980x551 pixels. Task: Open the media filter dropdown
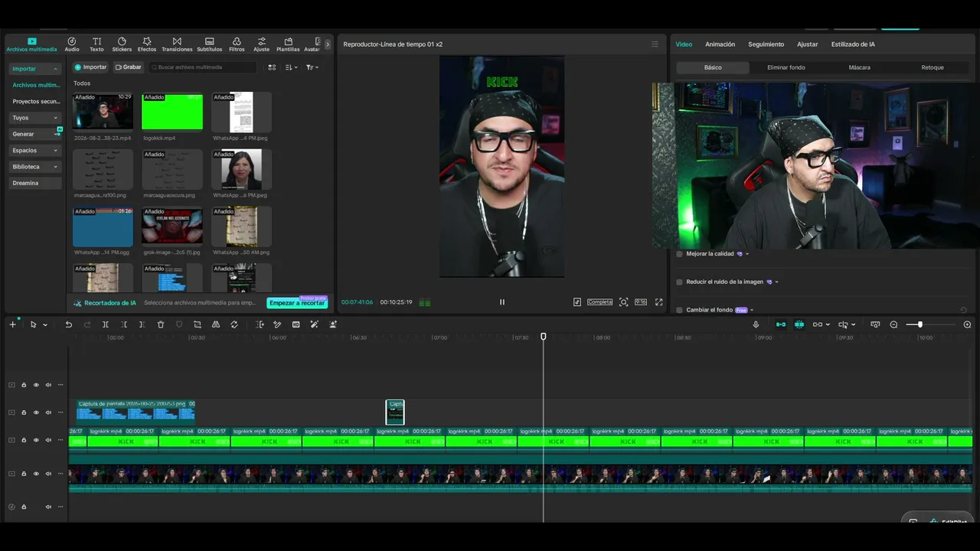pos(312,67)
